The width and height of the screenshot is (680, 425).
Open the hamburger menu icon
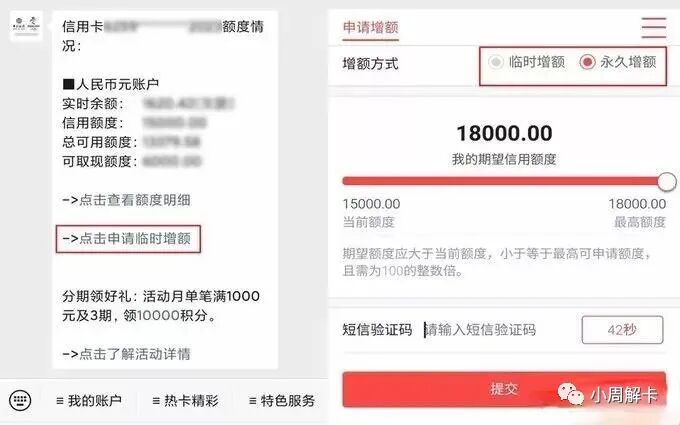[x=654, y=28]
